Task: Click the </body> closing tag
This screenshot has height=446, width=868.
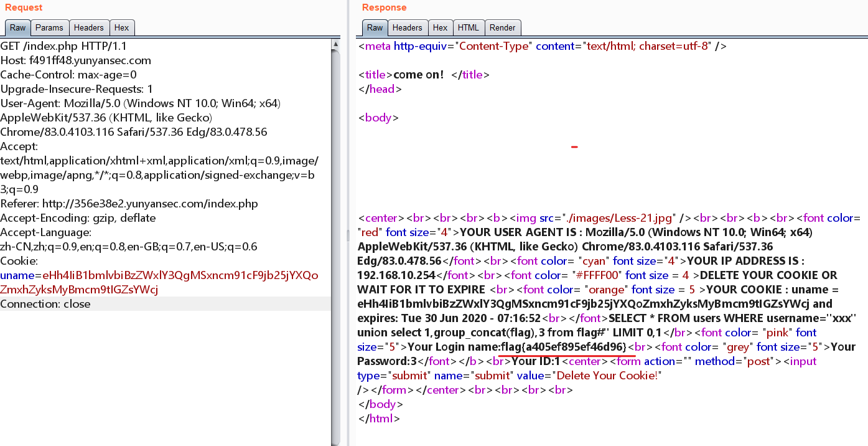Action: tap(380, 404)
